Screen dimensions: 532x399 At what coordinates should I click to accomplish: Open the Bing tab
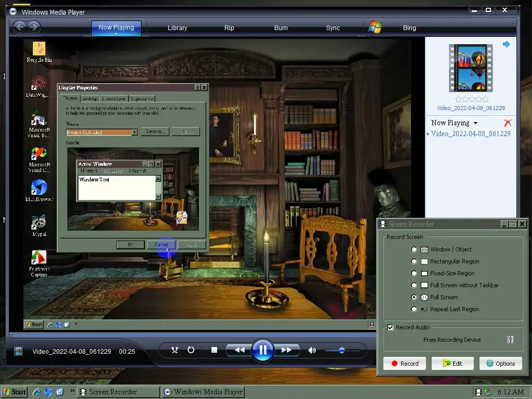(409, 28)
